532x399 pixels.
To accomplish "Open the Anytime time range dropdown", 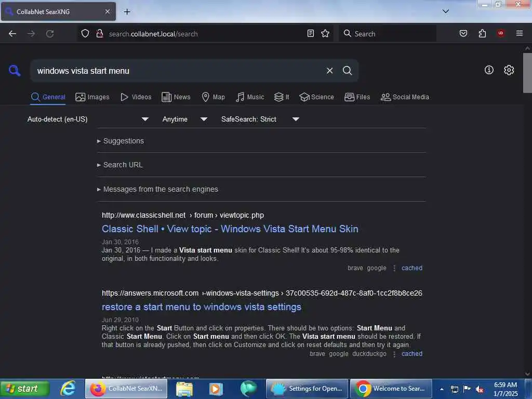I will pos(184,119).
